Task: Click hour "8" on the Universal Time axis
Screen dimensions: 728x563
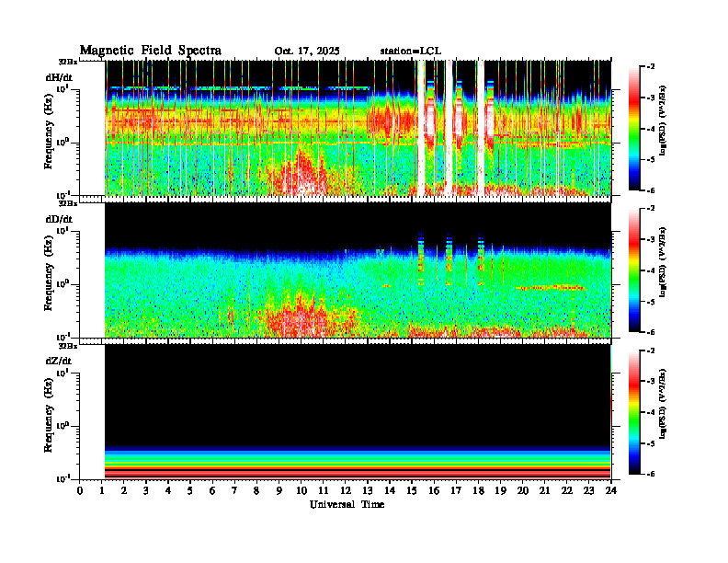Action: point(256,491)
